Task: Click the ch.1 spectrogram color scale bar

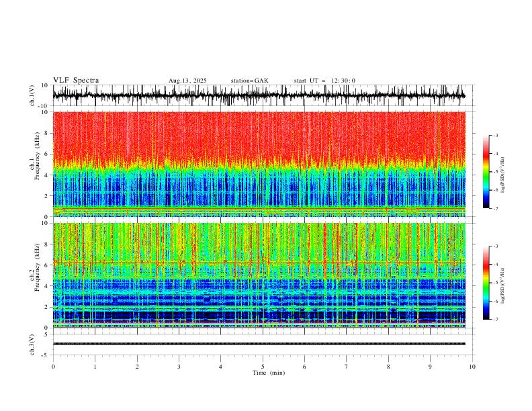Action: 486,172
